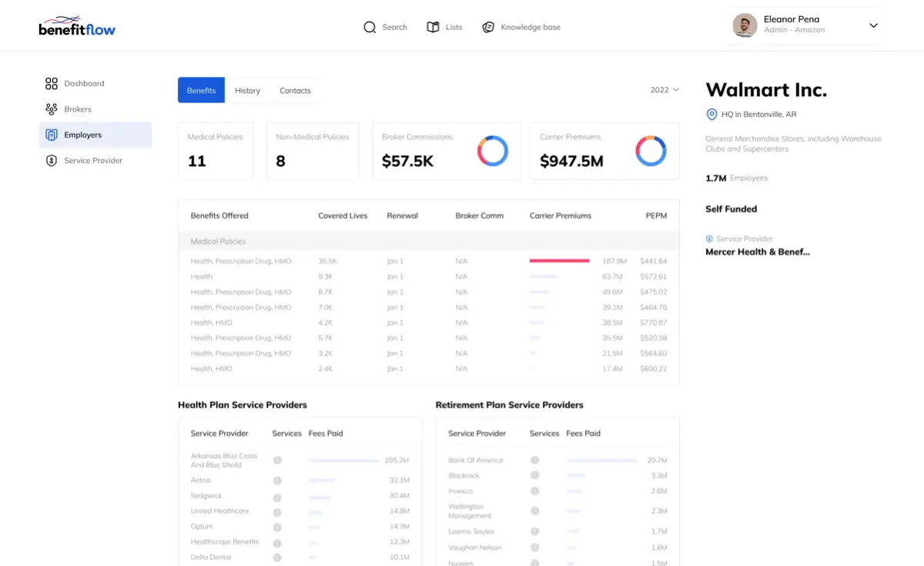The height and width of the screenshot is (566, 924).
Task: Click red premium bar for 187.9M
Action: 560,261
